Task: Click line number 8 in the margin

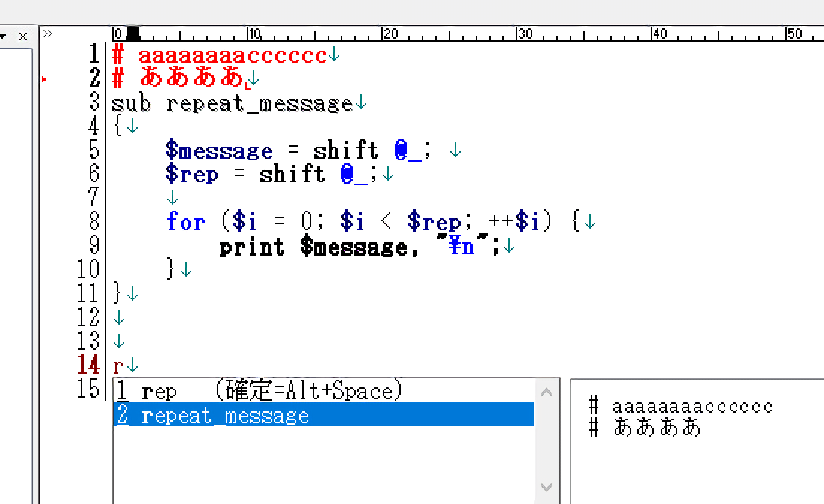Action: [93, 222]
